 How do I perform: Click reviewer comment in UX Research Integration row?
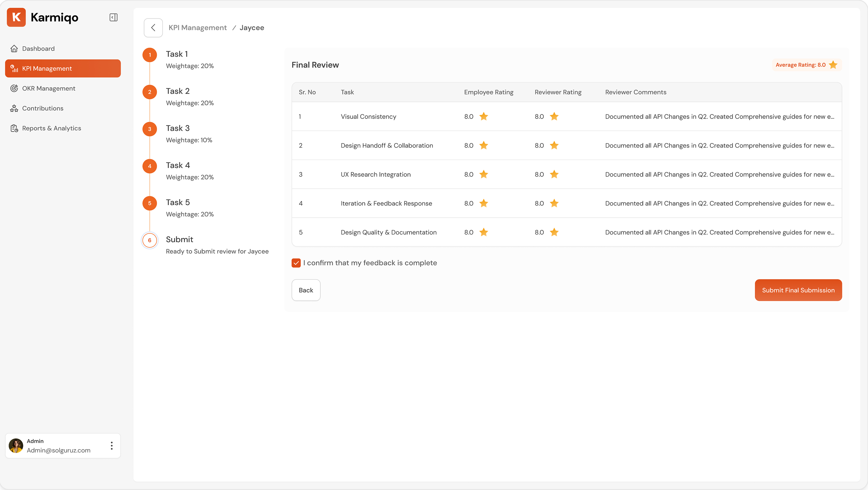[720, 174]
